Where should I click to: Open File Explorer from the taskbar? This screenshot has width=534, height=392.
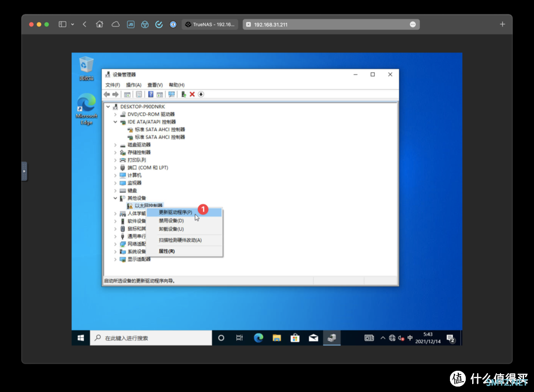pos(276,338)
